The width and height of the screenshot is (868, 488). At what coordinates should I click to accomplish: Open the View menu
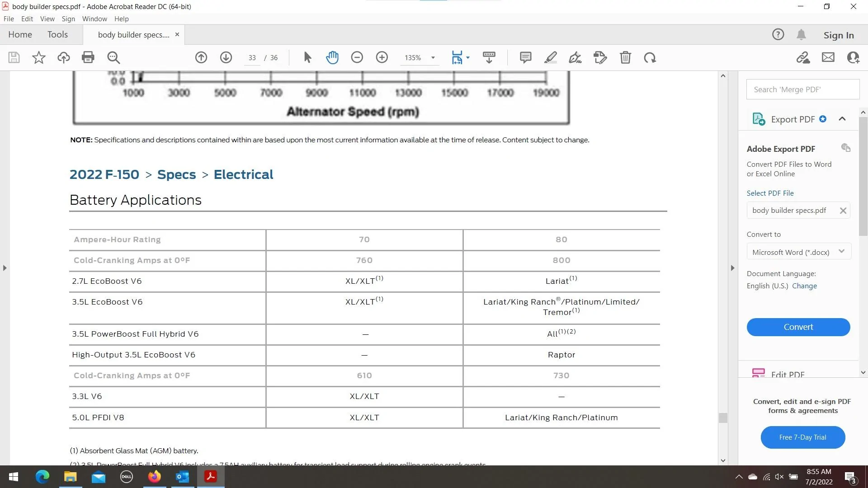point(47,19)
